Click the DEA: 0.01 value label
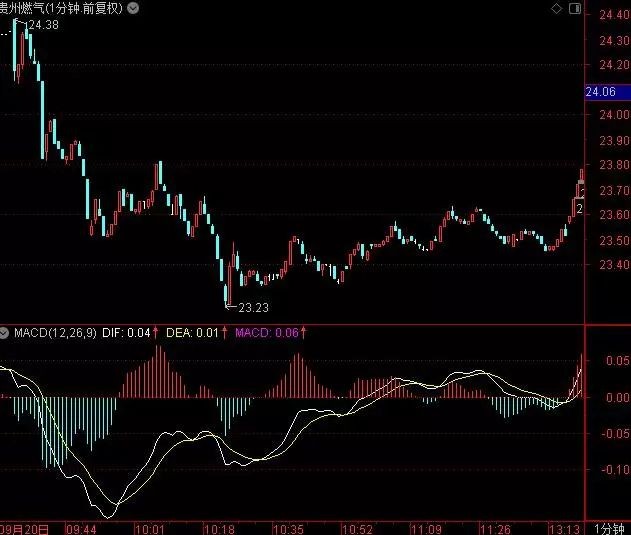 tap(192, 333)
